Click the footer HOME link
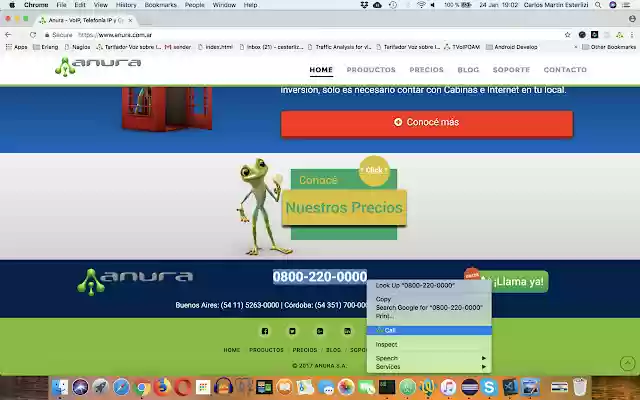This screenshot has height=400, width=640. click(x=232, y=350)
